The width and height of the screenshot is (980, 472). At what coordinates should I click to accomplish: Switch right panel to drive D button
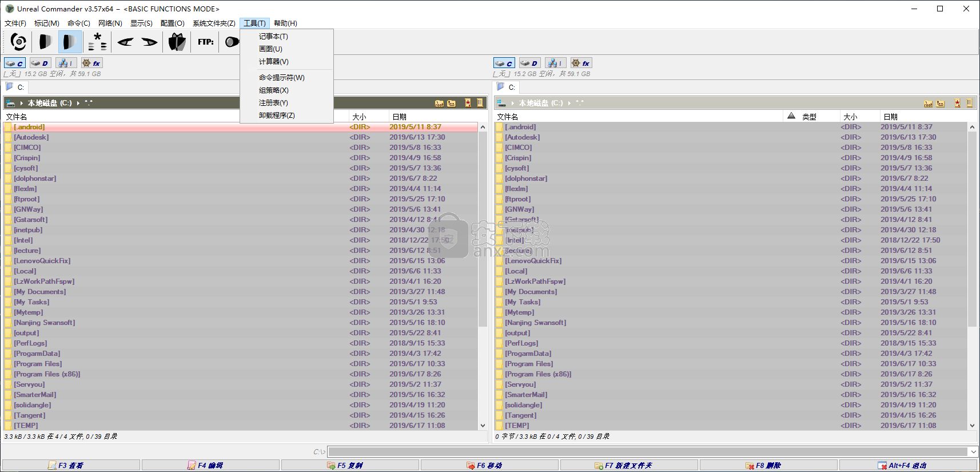pyautogui.click(x=529, y=63)
